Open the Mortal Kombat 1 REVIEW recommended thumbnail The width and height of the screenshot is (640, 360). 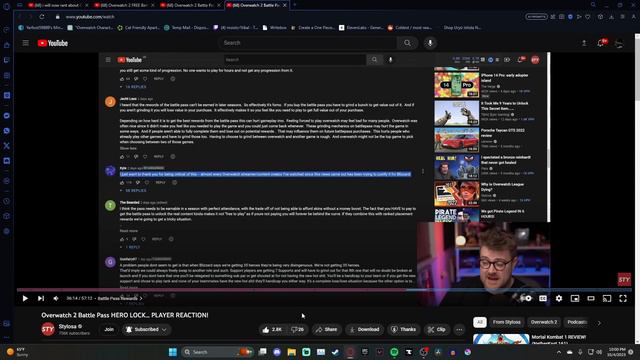[501, 339]
